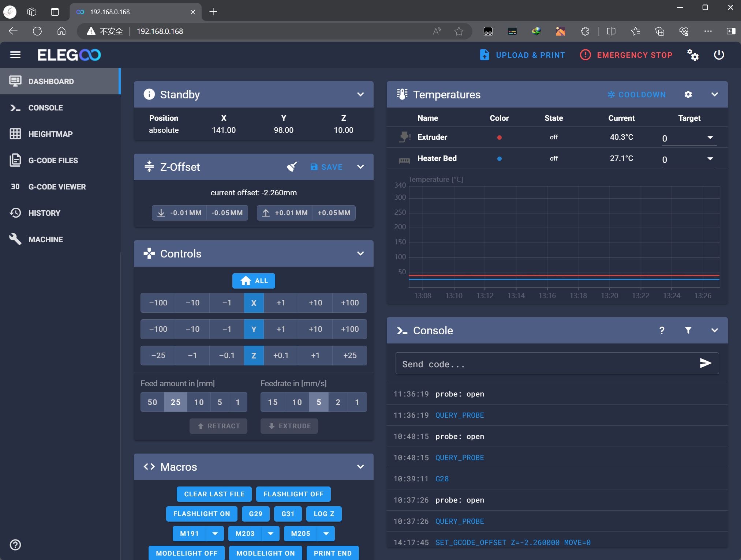
Task: Toggle the sidebar hamburger menu
Action: coord(15,55)
